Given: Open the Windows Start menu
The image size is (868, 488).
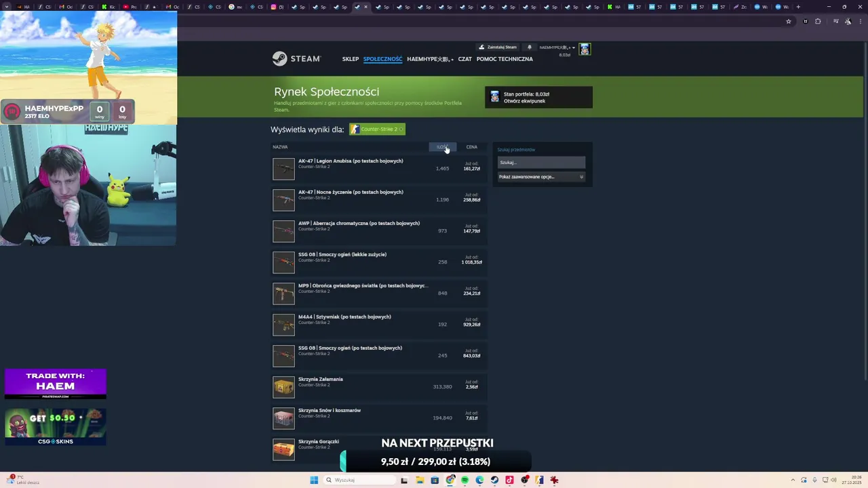Looking at the screenshot, I should point(314,480).
